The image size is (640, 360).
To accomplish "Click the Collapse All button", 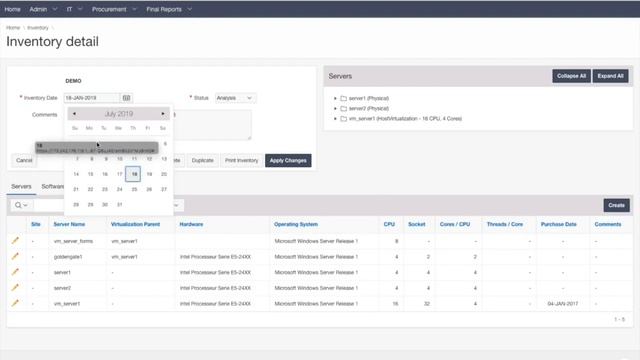I will tap(571, 76).
